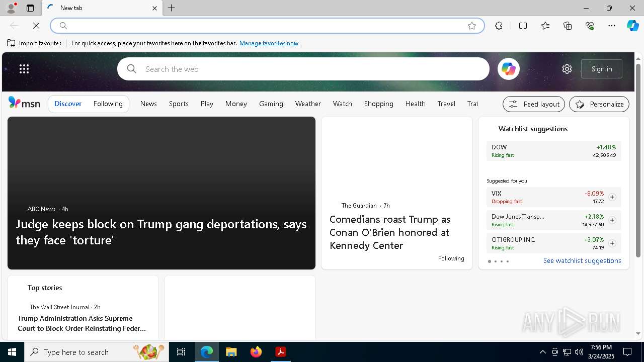644x362 pixels.
Task: Select the Discover tab
Action: [68, 104]
